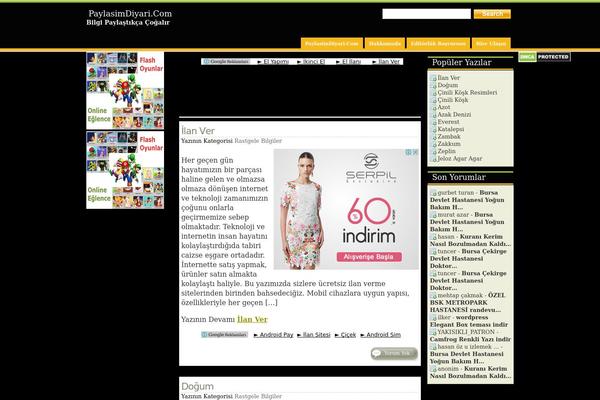Click Yazının Devamı İlan Ver link
This screenshot has height=400, width=600.
(x=252, y=319)
